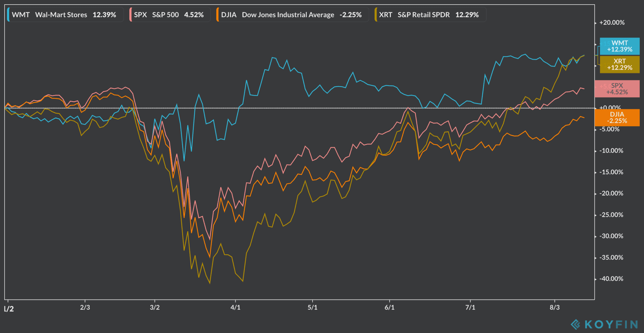
Task: Click the -20.00% y-axis label
Action: [611, 193]
